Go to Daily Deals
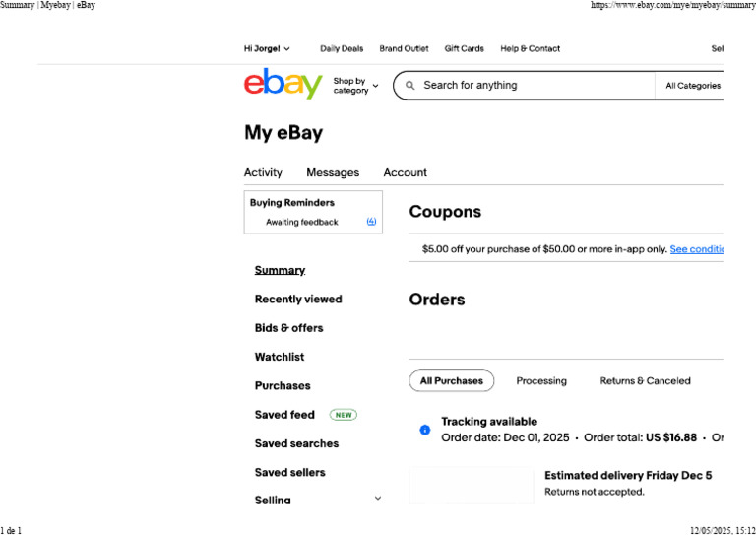The image size is (756, 535). (342, 48)
